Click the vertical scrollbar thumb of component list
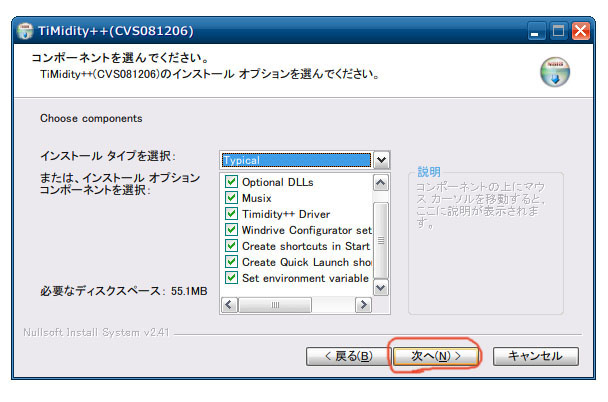This screenshot has width=608, height=402. tap(381, 240)
